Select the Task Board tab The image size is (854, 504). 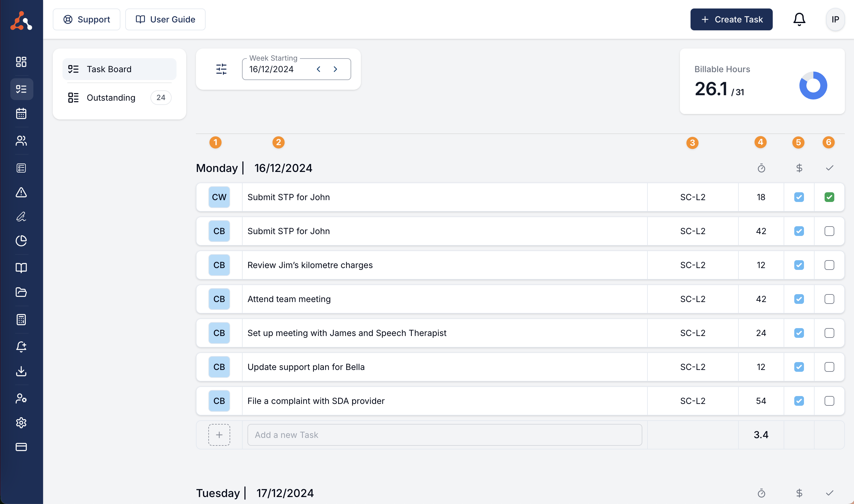(x=119, y=69)
